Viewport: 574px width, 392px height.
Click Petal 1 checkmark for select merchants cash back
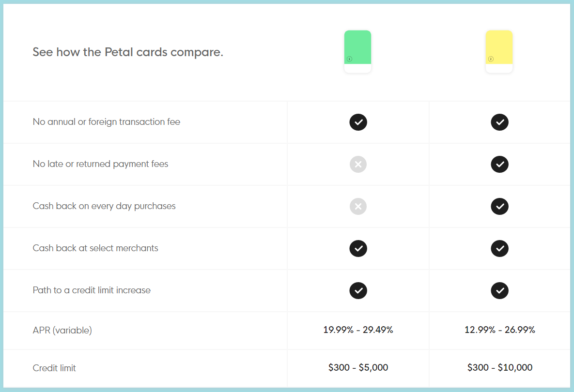(358, 248)
